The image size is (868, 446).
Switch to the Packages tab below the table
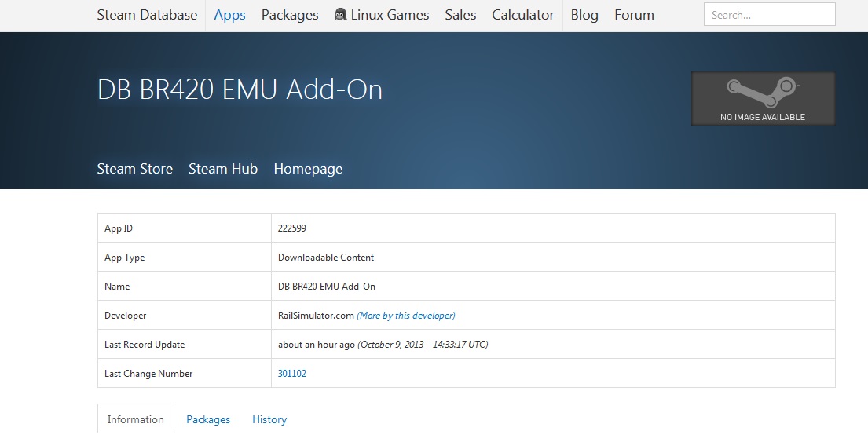(208, 419)
